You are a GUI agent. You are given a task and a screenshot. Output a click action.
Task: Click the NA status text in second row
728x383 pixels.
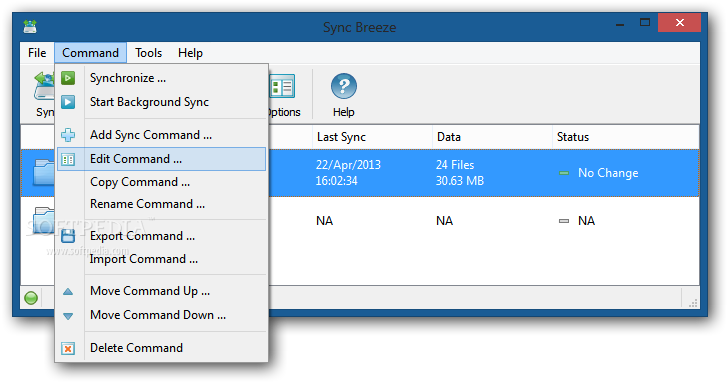[586, 221]
